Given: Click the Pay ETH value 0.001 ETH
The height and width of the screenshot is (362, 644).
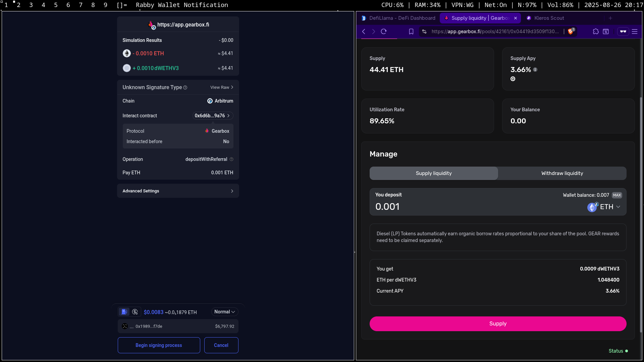Looking at the screenshot, I should point(222,173).
